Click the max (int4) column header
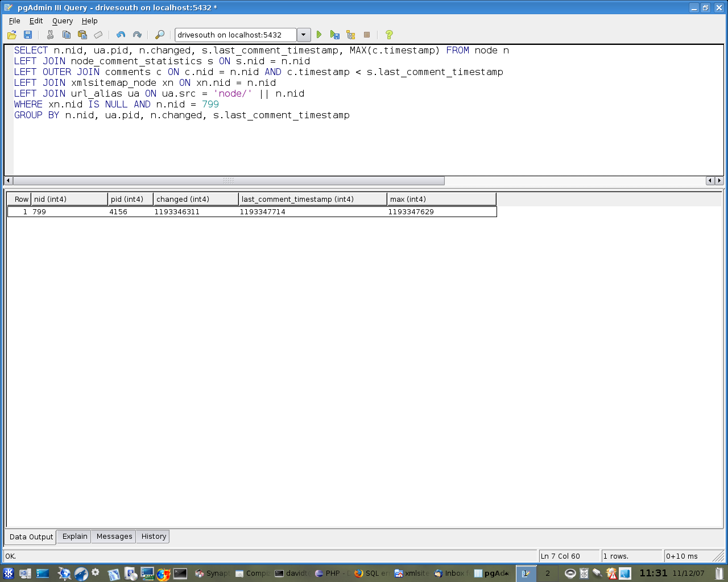The image size is (728, 582). coord(442,199)
